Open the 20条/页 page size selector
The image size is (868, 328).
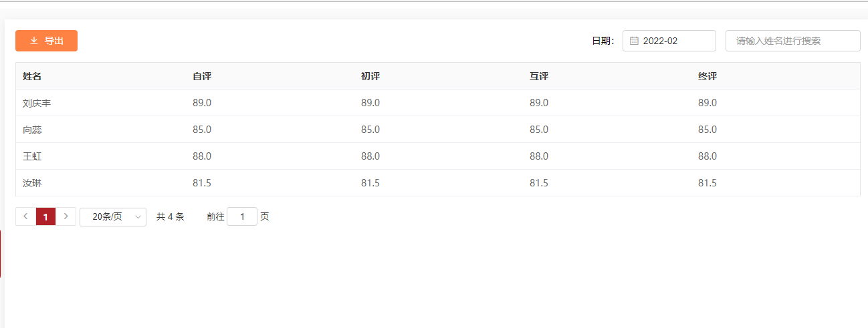point(113,216)
